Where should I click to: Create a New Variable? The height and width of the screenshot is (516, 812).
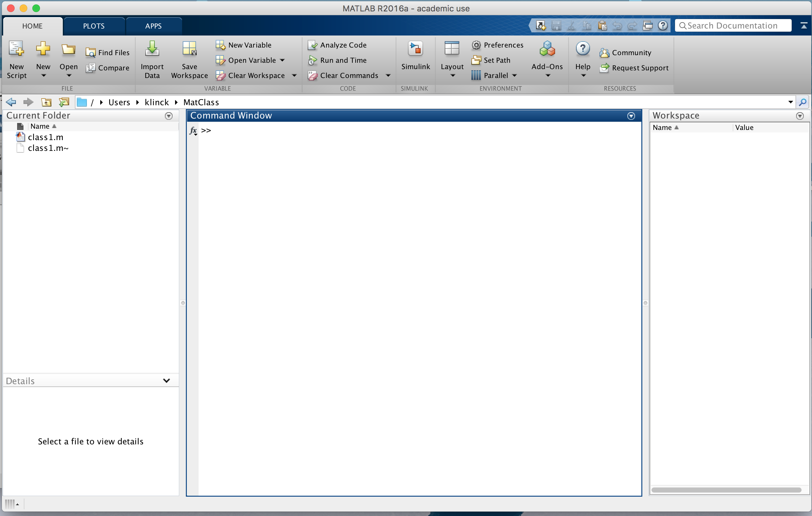(244, 45)
